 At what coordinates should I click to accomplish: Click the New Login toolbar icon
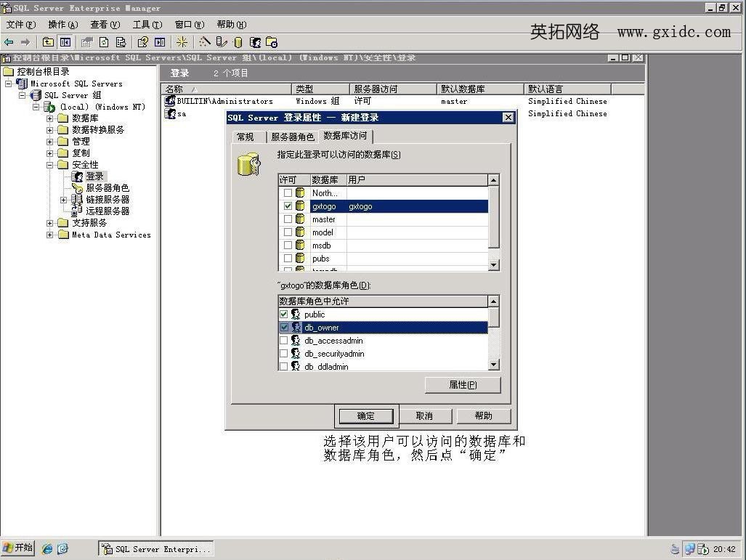pyautogui.click(x=255, y=42)
